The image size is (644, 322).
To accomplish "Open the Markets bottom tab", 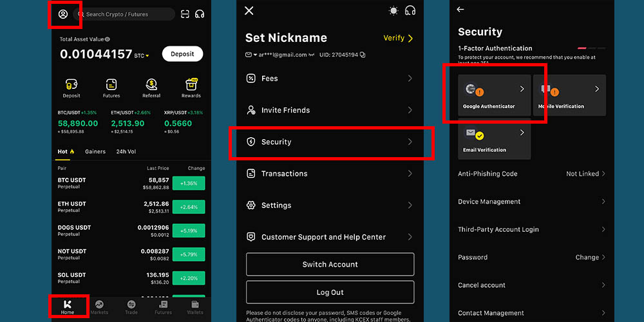I will pos(99,307).
